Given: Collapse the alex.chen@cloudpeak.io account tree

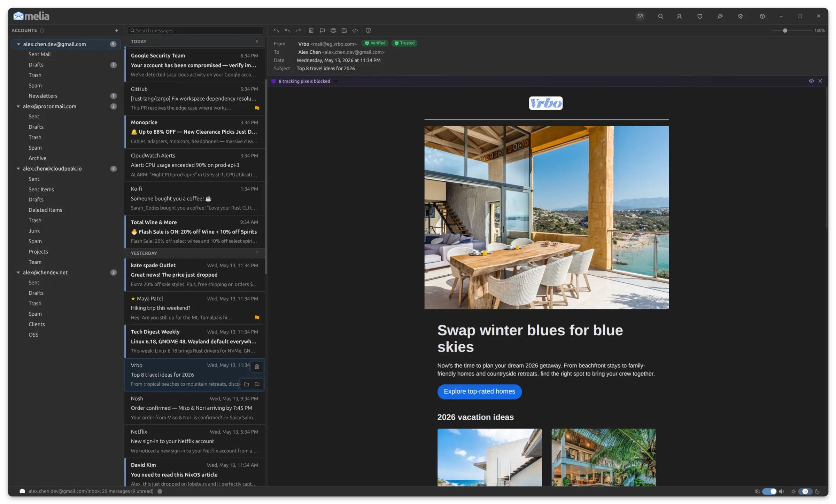Looking at the screenshot, I should click(18, 169).
